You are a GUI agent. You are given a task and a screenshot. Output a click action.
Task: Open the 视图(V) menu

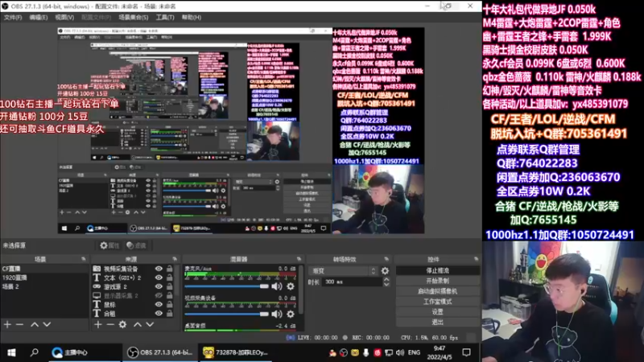[x=64, y=17]
